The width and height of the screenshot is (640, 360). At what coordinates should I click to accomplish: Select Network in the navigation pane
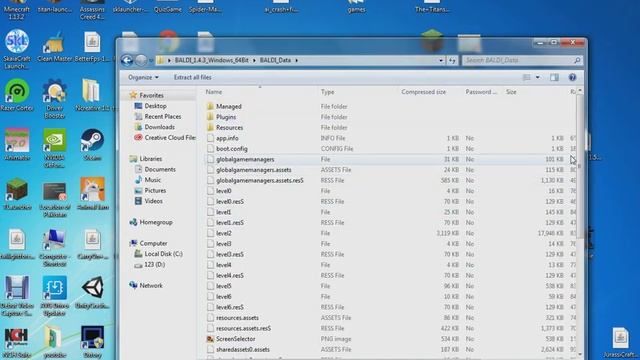[x=151, y=286]
